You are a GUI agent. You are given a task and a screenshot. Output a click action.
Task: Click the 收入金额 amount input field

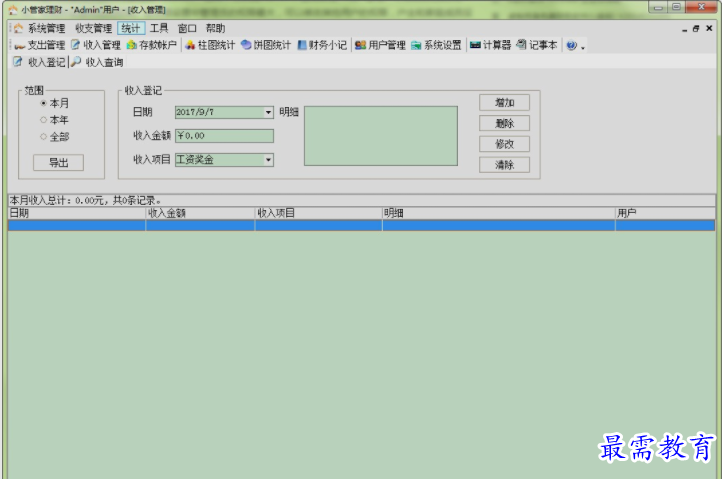pyautogui.click(x=224, y=136)
